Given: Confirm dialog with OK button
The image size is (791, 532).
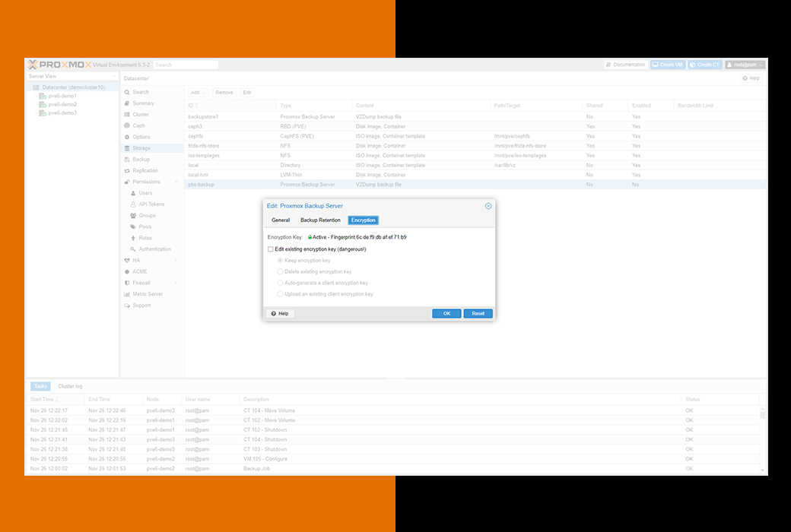Looking at the screenshot, I should pyautogui.click(x=446, y=314).
